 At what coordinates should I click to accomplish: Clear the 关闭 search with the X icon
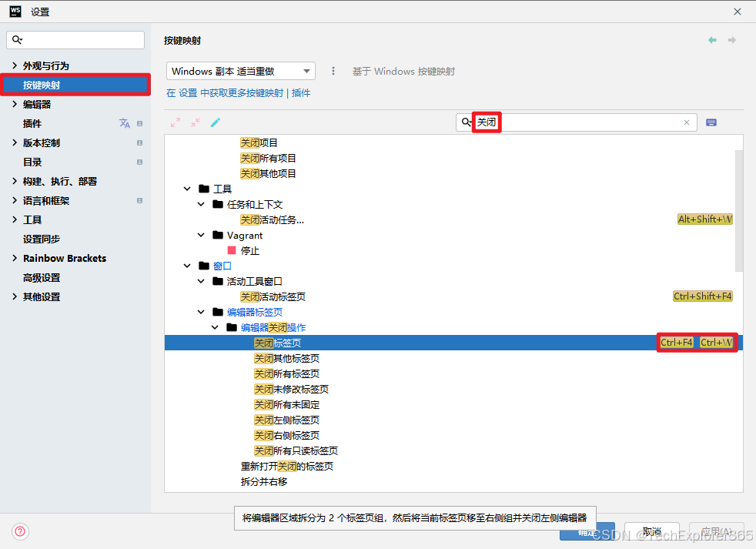tap(687, 122)
